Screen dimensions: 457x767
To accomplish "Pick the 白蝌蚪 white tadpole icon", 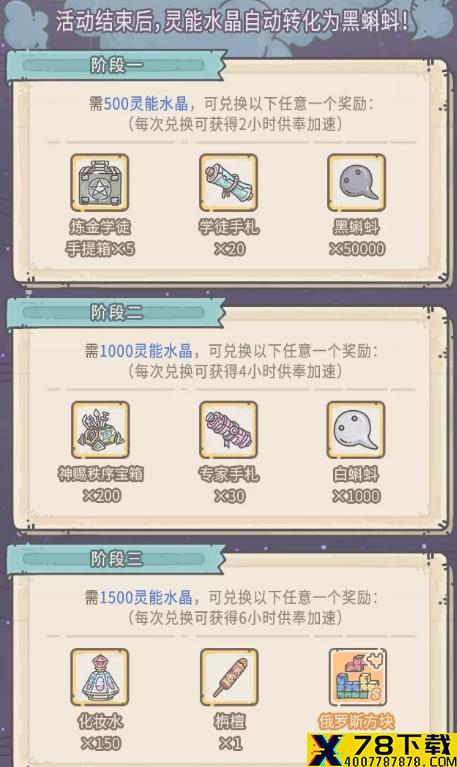I will [356, 430].
